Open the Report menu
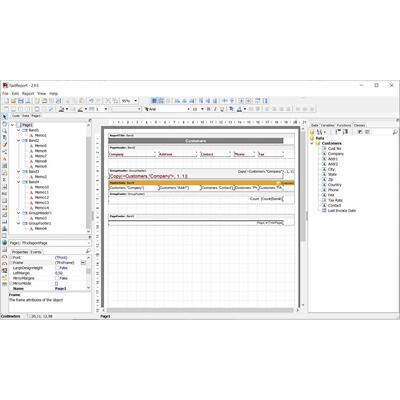The height and width of the screenshot is (400, 400). pyautogui.click(x=28, y=94)
